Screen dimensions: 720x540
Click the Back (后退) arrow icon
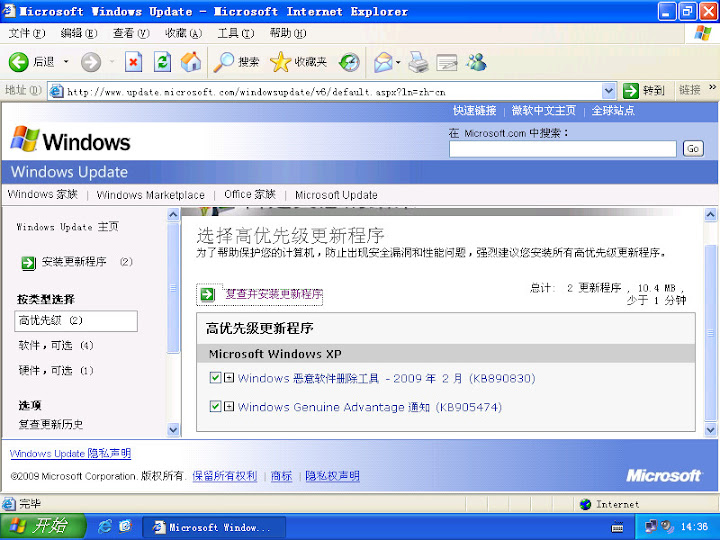pos(19,62)
